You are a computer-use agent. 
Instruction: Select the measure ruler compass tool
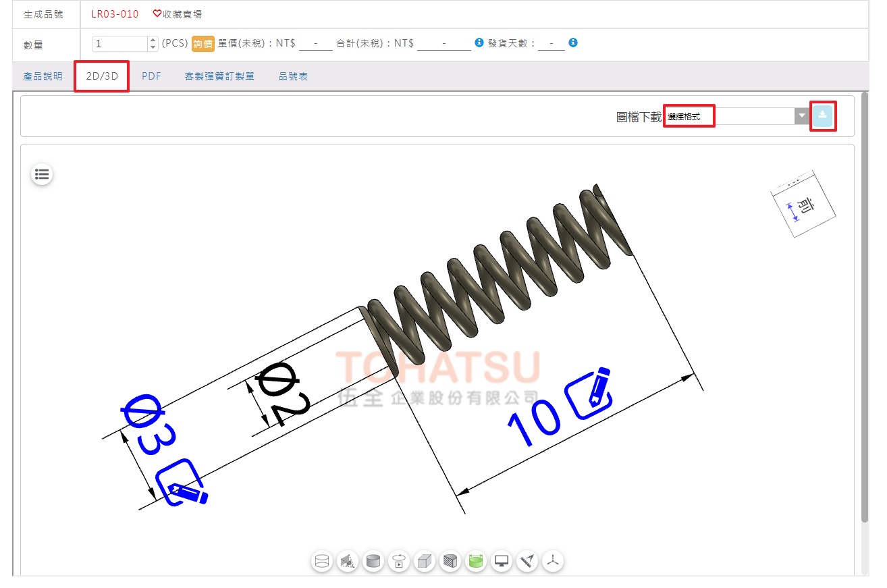tap(527, 561)
